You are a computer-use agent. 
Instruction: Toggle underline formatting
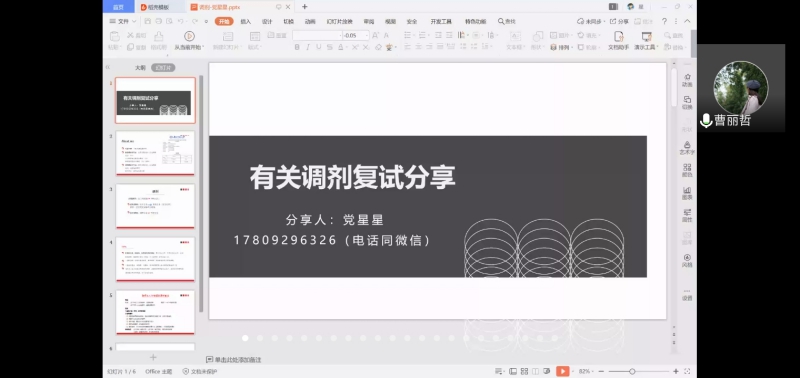point(318,47)
